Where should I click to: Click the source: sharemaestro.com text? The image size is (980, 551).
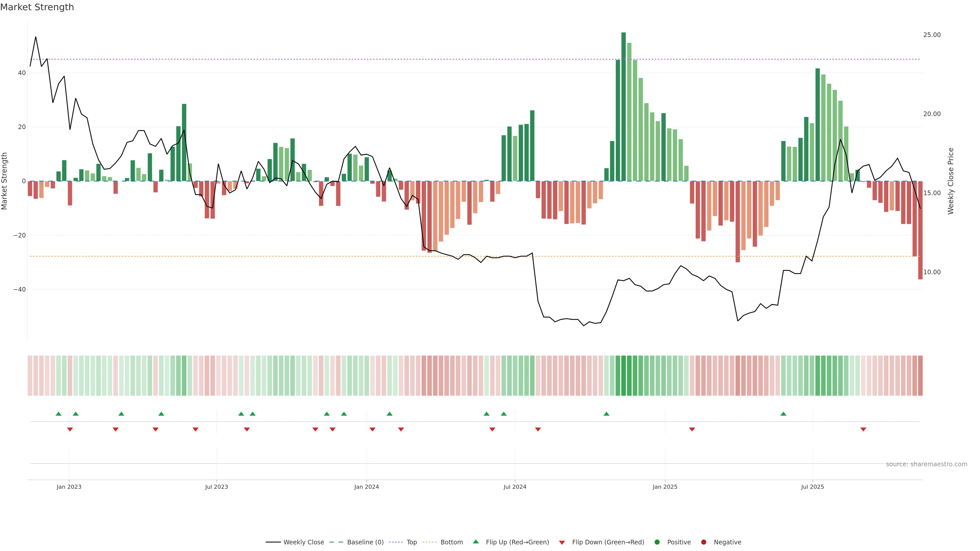[926, 464]
